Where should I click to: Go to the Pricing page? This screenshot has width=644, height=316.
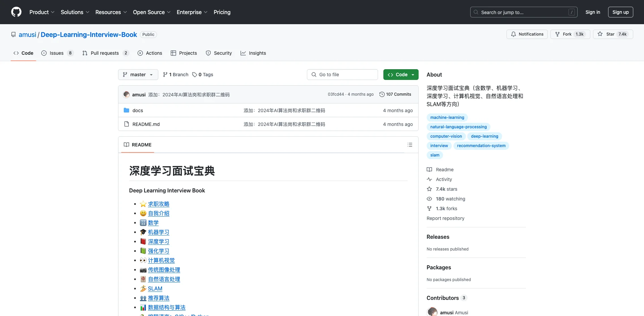coord(222,12)
